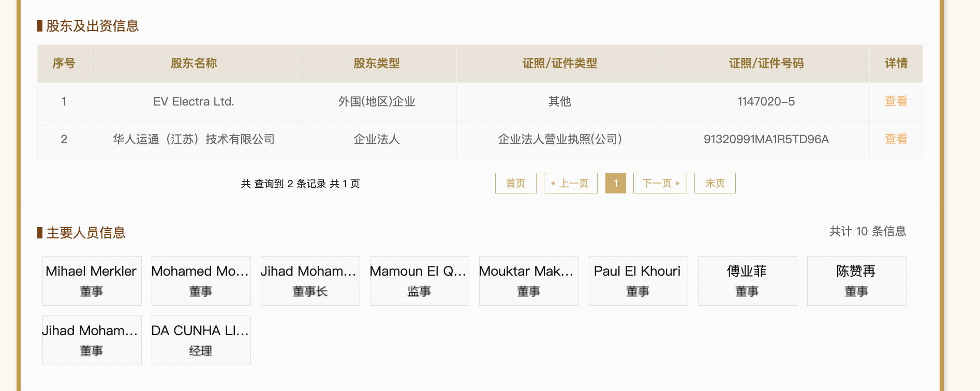Open Mouktar Mak… director card

pyautogui.click(x=528, y=280)
